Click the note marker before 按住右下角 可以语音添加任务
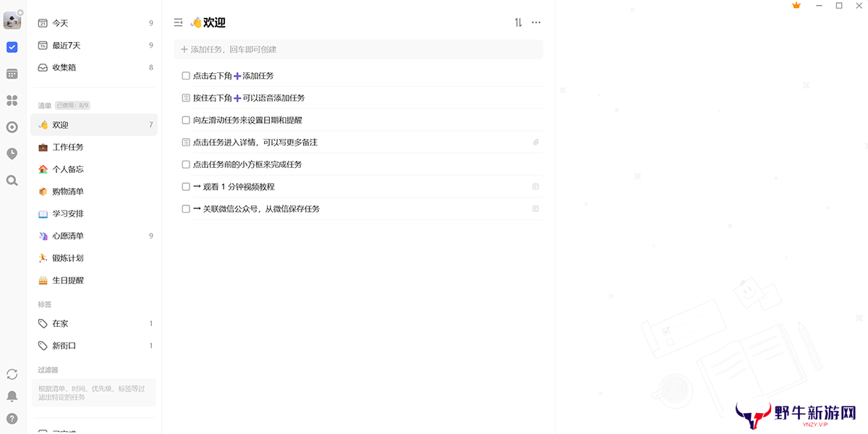868x434 pixels. pyautogui.click(x=186, y=98)
